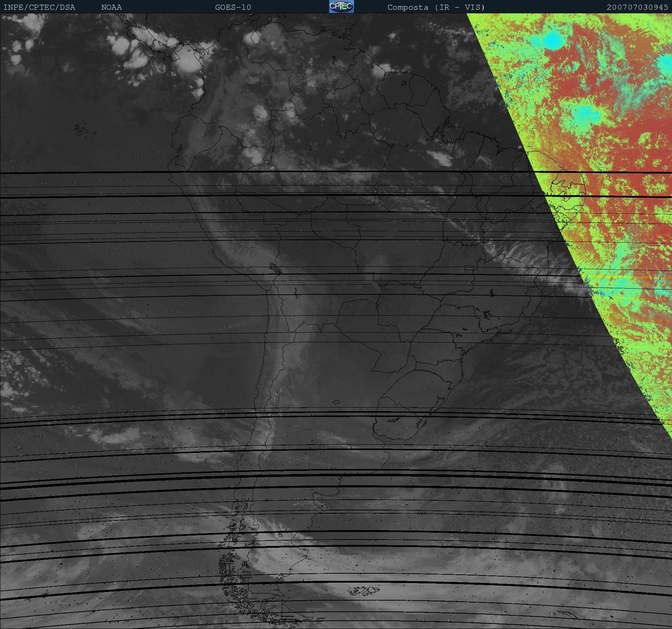Click the Federal District rectangle in Brazil
Screen dimensions: 672x629
click(x=469, y=267)
